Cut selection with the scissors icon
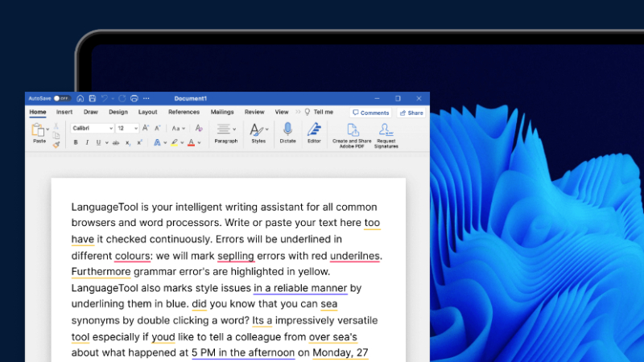This screenshot has width=644, height=362. pyautogui.click(x=56, y=126)
